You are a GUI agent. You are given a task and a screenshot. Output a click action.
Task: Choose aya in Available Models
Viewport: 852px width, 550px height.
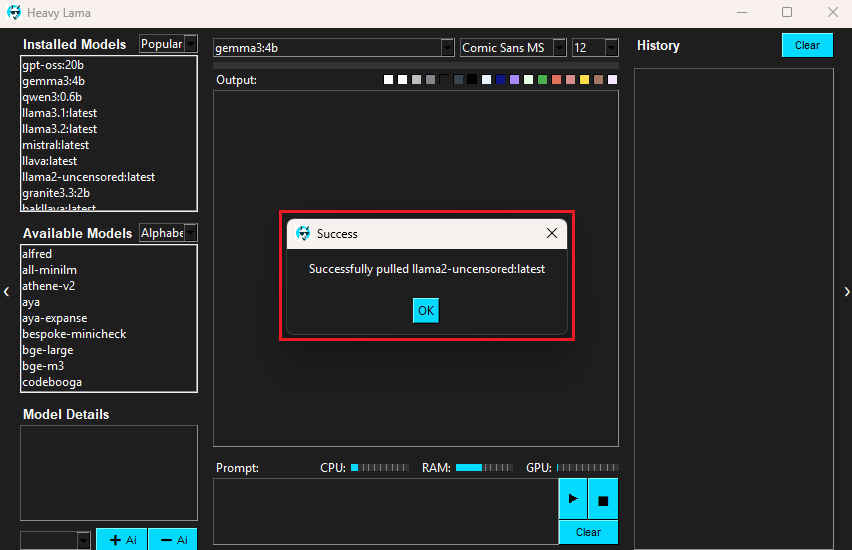coord(31,302)
